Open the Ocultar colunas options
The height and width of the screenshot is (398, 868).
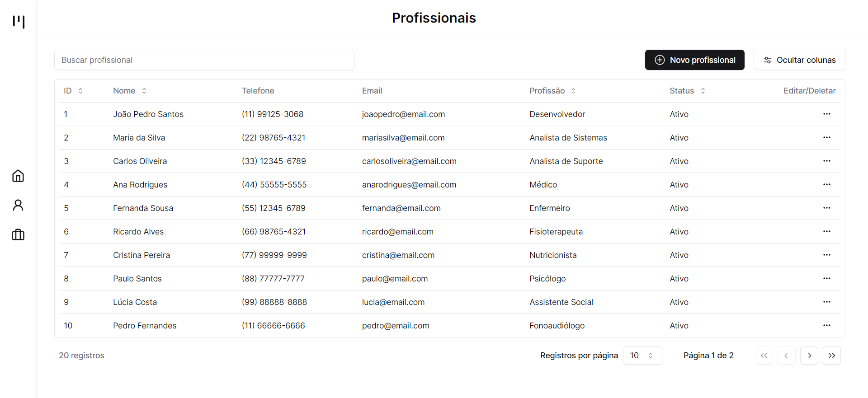click(x=799, y=60)
